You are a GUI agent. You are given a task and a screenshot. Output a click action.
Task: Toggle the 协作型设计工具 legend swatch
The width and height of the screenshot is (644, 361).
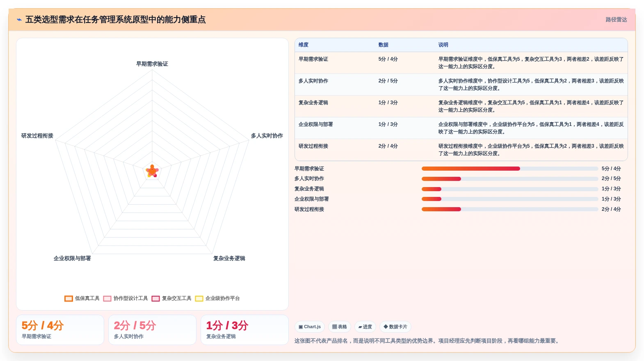(x=107, y=299)
